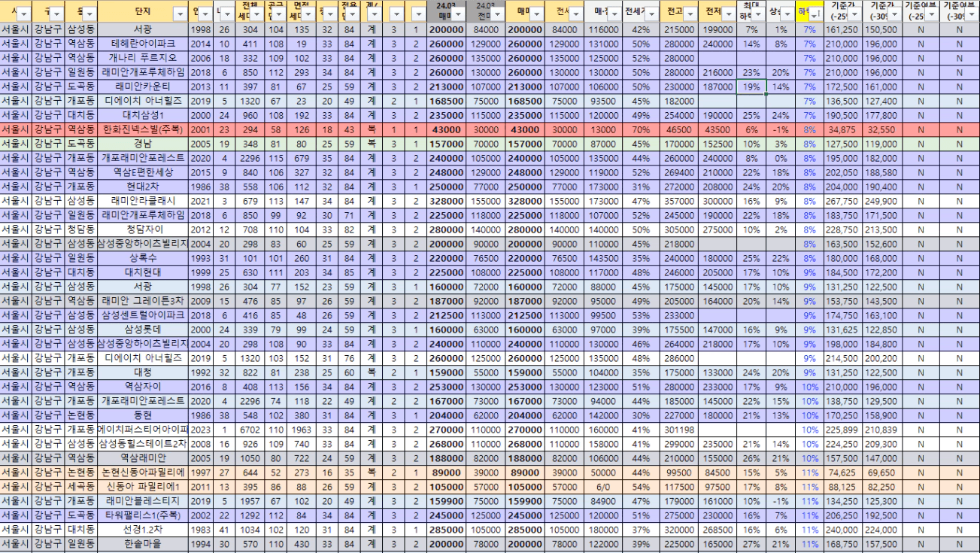Click the 한화진넥스빌(주복) cell in the red row

(142, 129)
